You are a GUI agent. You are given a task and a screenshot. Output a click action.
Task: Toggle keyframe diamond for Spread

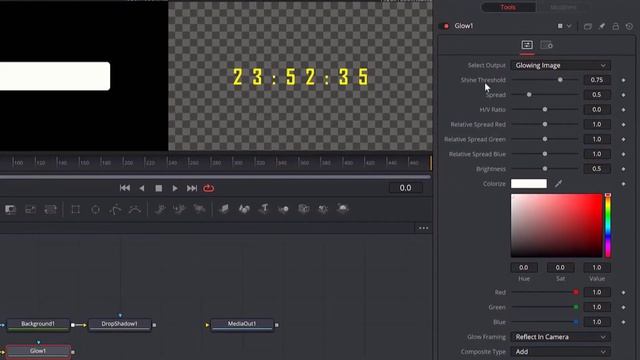(x=623, y=95)
